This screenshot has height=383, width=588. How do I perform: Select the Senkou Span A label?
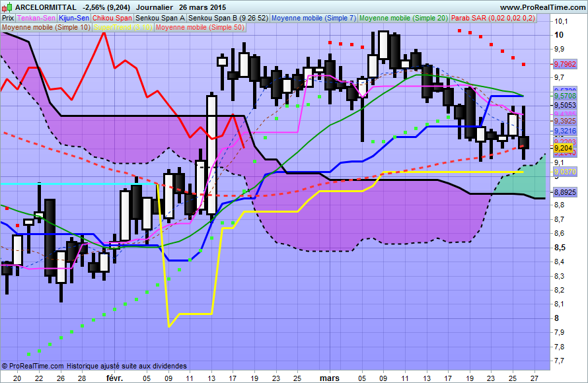click(x=160, y=18)
